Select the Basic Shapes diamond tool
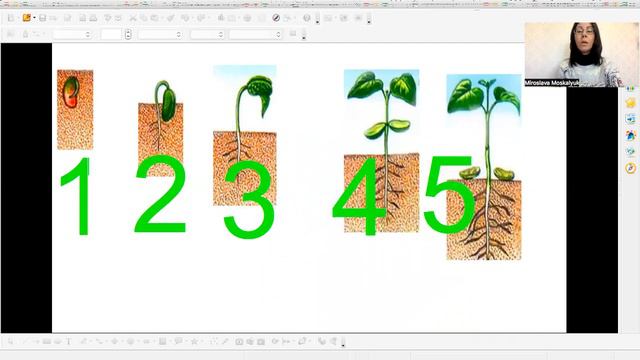The height and width of the screenshot is (360, 640). point(115,341)
